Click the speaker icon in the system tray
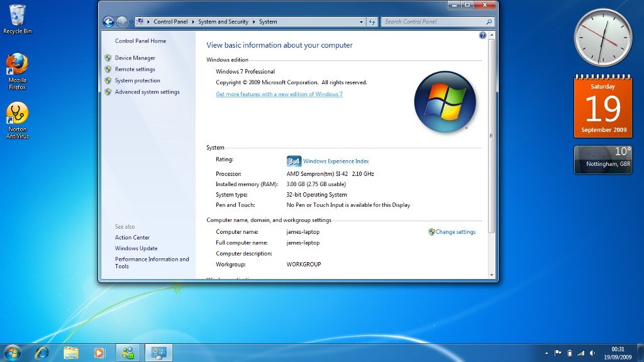 pos(592,353)
